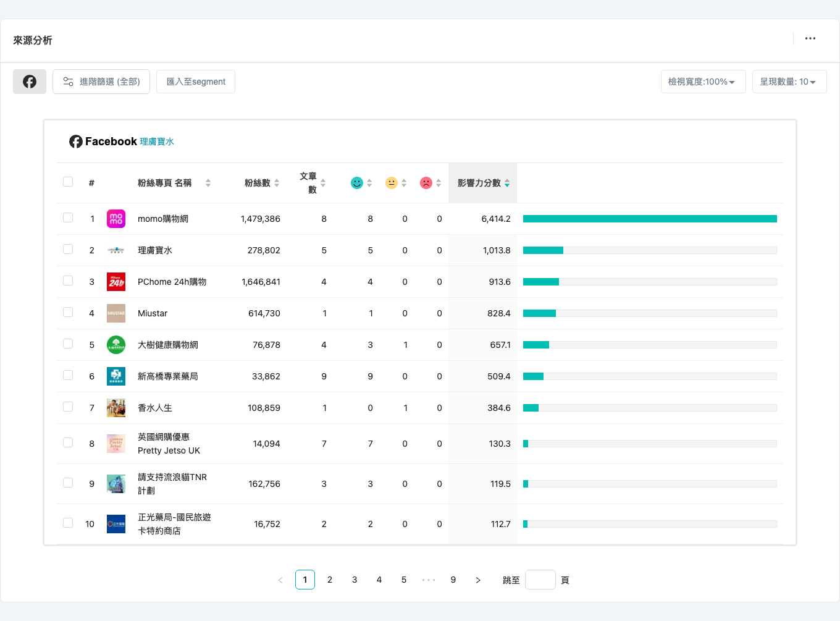This screenshot has height=621, width=840.
Task: Select the Facebook source filter icon
Action: click(x=30, y=82)
